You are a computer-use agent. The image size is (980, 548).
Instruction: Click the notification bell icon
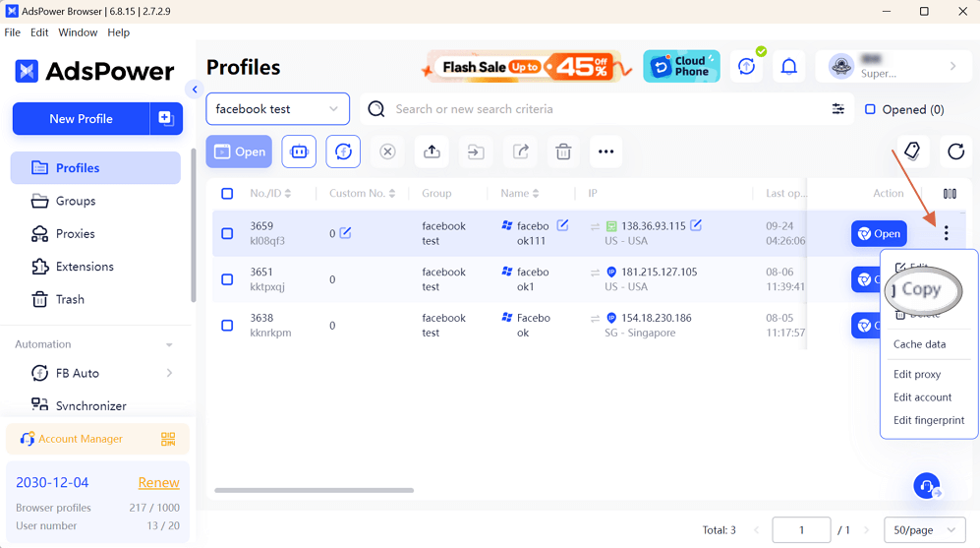tap(788, 67)
